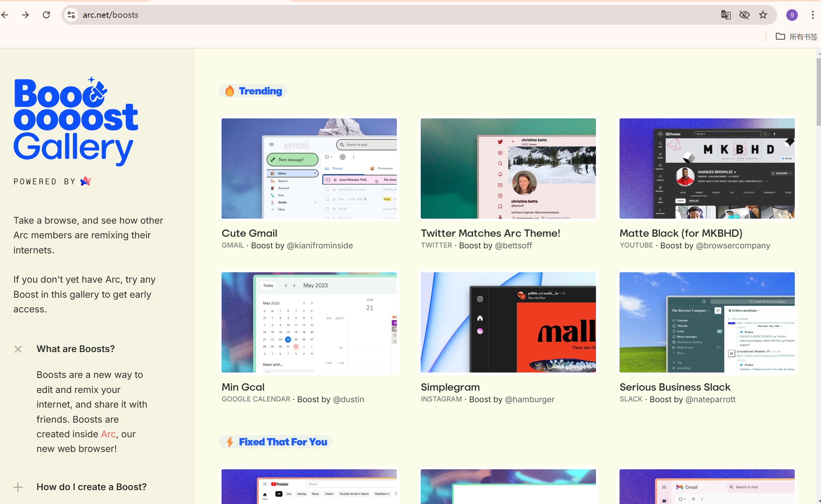Viewport: 821px width, 504px height.
Task: Open the Simplegram boost thumbnail
Action: pyautogui.click(x=508, y=322)
